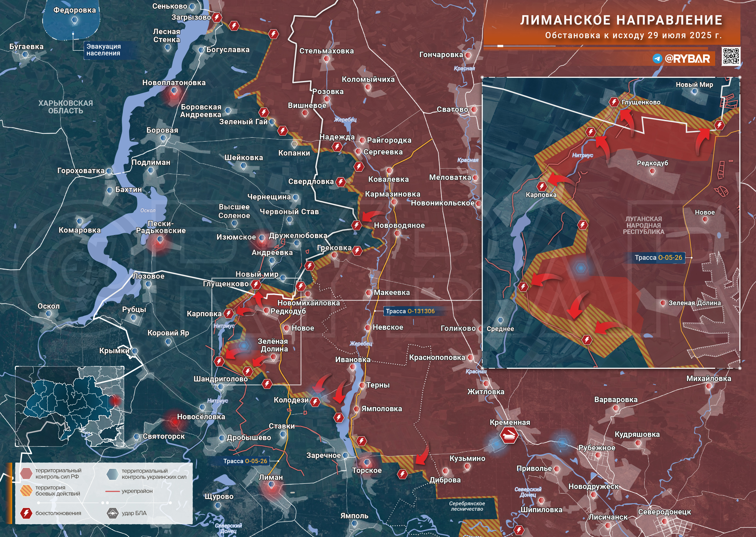Click the Трасса О-05-26 label near Лиман
This screenshot has height=537, width=756.
pyautogui.click(x=245, y=461)
